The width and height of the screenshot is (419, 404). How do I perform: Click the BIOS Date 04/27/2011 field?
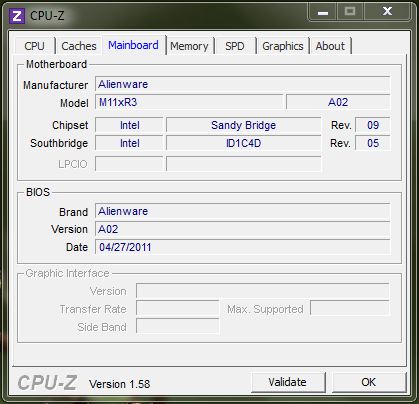coord(243,247)
